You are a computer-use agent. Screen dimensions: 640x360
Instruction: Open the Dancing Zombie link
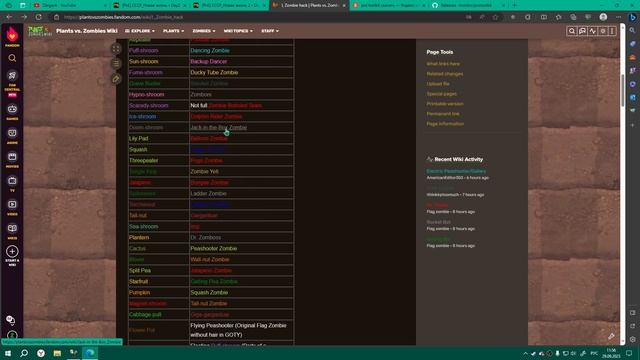pos(210,51)
